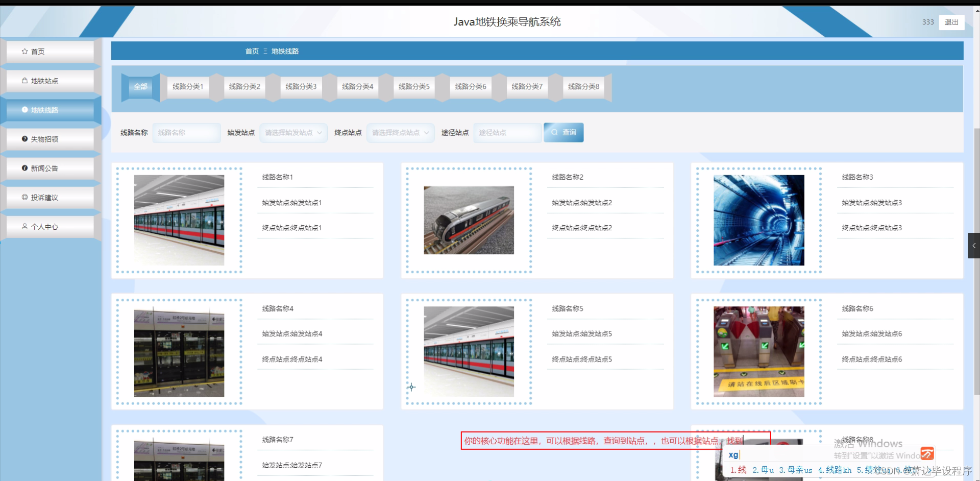The image size is (980, 481).
Task: Select the 线路分类8 tab
Action: click(584, 87)
